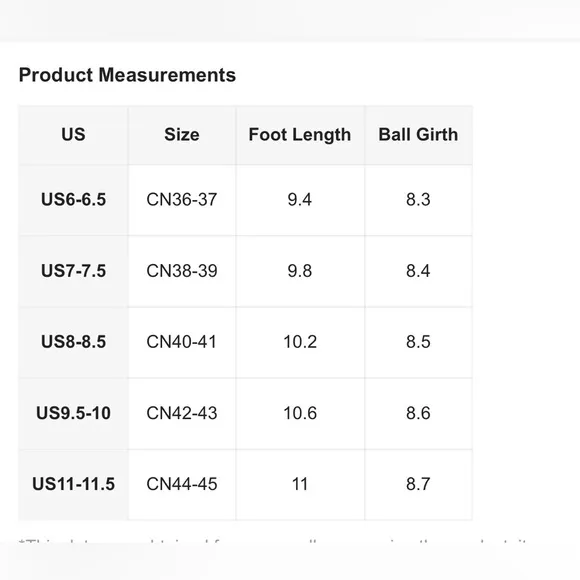Choose the US9.5-10 row label
The height and width of the screenshot is (580, 580).
(73, 413)
